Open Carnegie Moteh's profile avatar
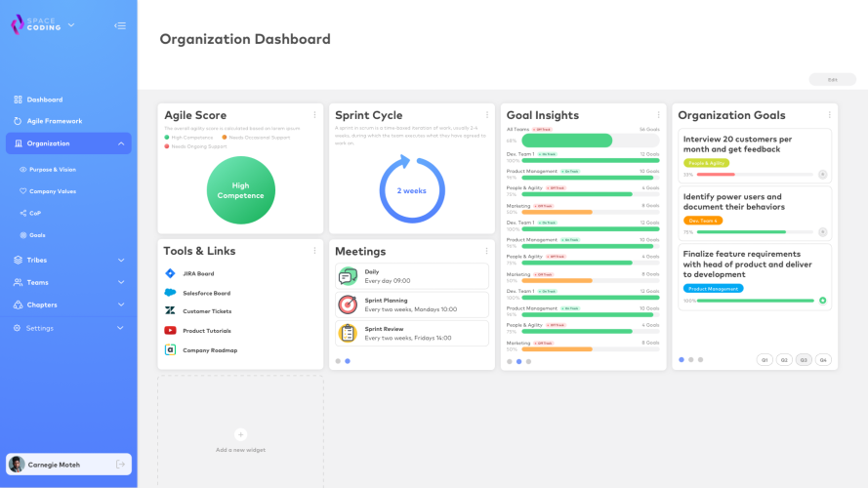The height and width of the screenshot is (488, 868). click(x=17, y=465)
